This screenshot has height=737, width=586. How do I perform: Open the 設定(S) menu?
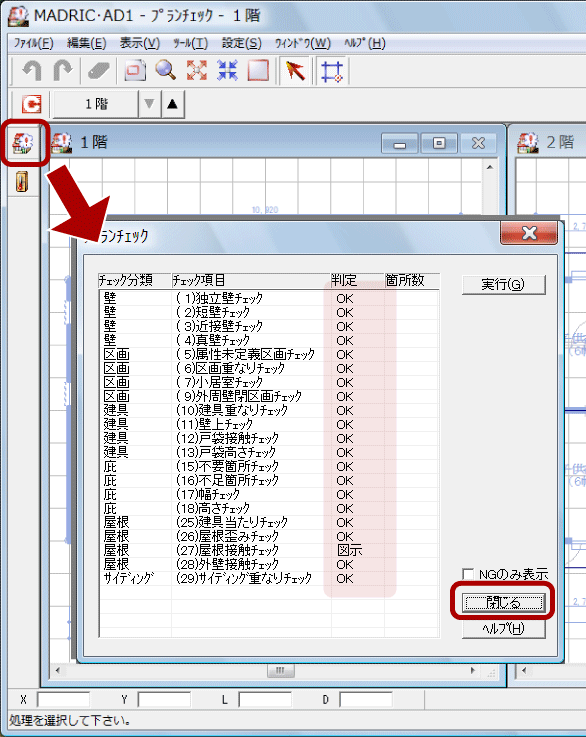coord(242,43)
